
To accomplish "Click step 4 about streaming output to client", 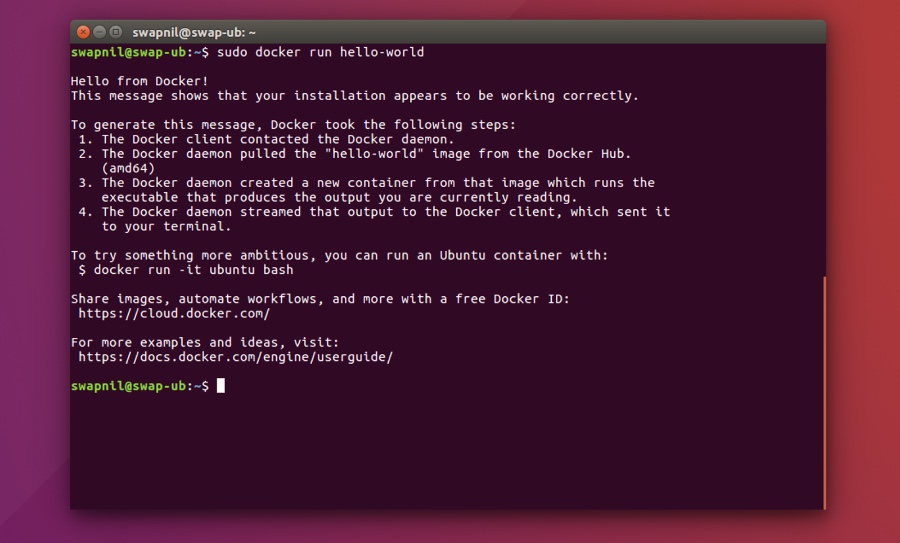I will [x=374, y=212].
